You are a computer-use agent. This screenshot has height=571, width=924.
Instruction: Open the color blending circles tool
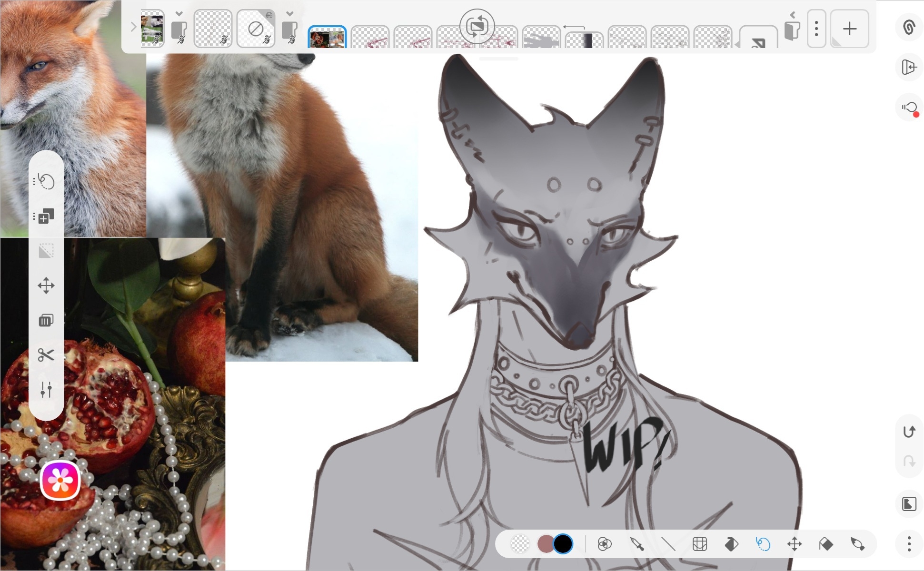[x=605, y=544]
